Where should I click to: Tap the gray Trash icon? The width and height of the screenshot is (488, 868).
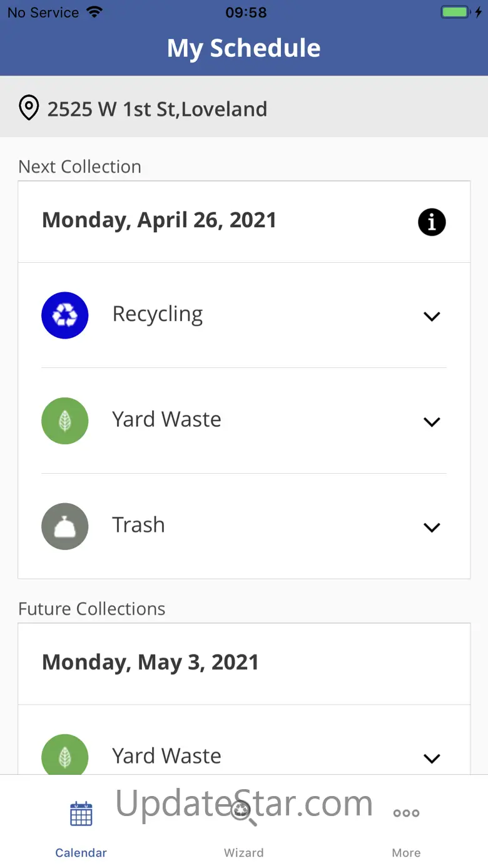click(x=65, y=526)
